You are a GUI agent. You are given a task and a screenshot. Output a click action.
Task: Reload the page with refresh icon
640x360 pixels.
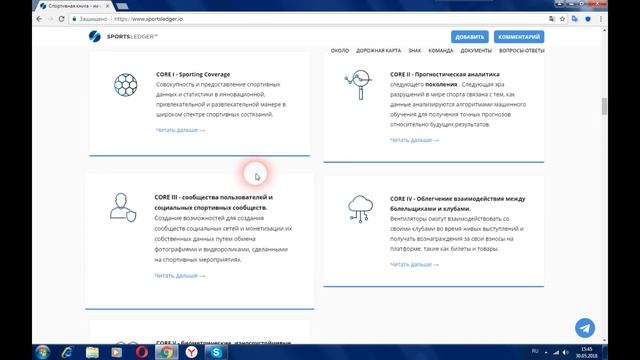click(62, 19)
